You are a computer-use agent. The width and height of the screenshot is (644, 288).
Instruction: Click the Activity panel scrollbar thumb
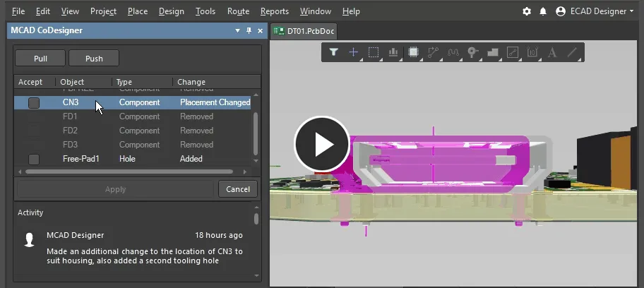(256, 219)
